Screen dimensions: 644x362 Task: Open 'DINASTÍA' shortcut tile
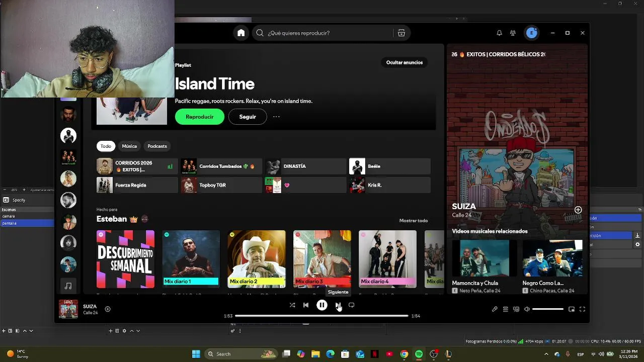point(305,166)
